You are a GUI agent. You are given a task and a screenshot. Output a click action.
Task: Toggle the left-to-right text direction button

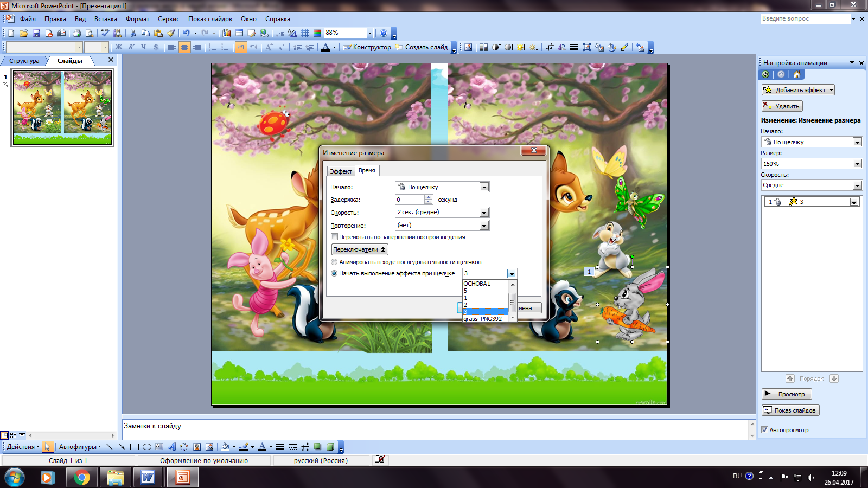tap(240, 47)
